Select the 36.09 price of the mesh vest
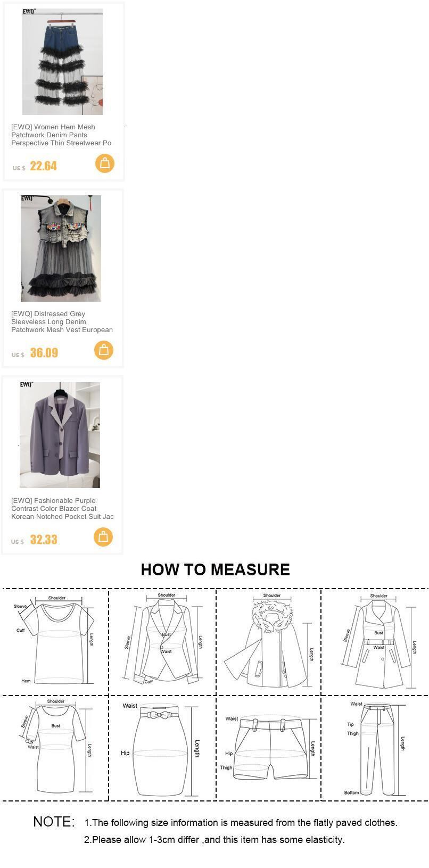429x868 pixels. click(44, 353)
